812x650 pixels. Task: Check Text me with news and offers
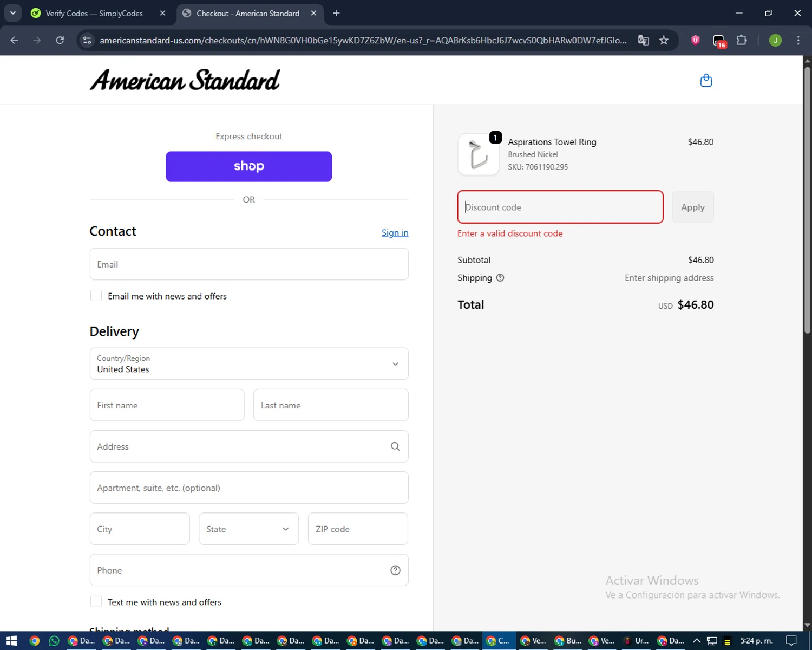pos(96,602)
